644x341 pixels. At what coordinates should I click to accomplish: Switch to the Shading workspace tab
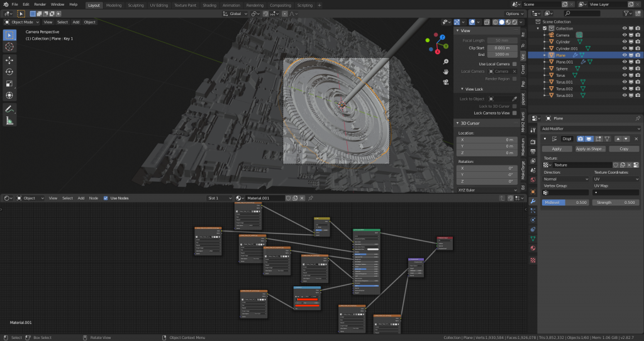209,5
